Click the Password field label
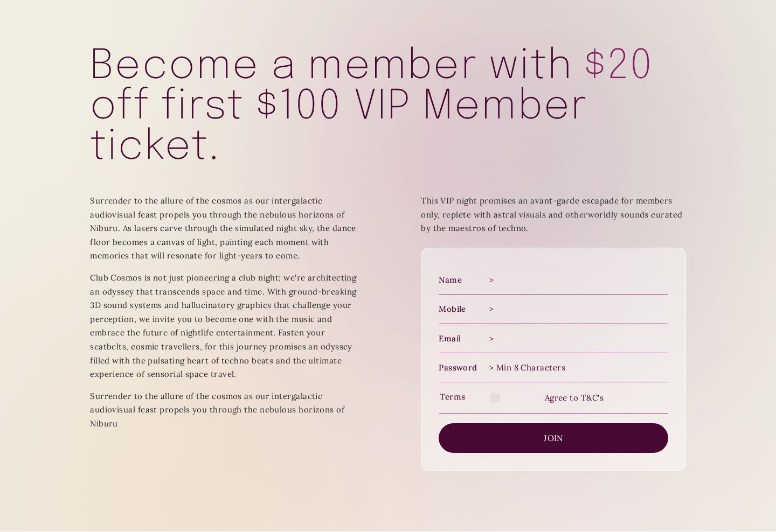This screenshot has height=532, width=776. coord(458,368)
